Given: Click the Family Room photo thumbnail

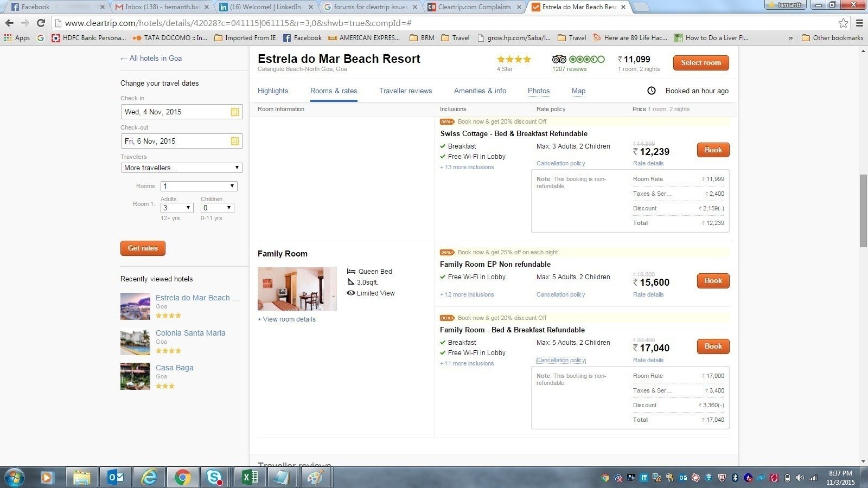Looking at the screenshot, I should coord(297,289).
